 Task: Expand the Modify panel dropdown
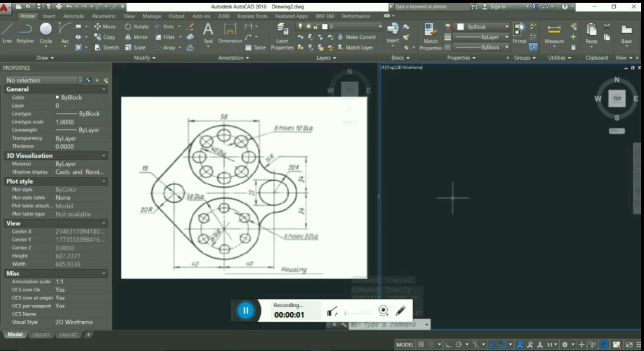tap(144, 58)
